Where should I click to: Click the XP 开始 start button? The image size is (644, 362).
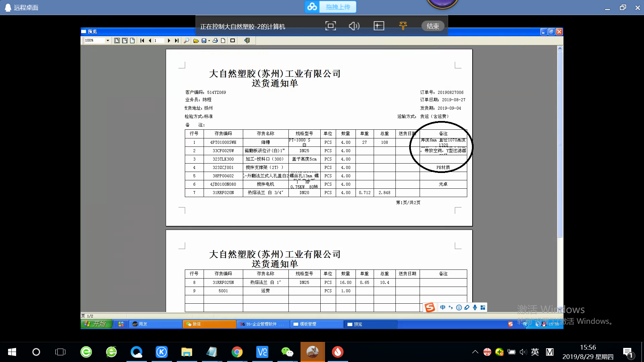(x=96, y=324)
